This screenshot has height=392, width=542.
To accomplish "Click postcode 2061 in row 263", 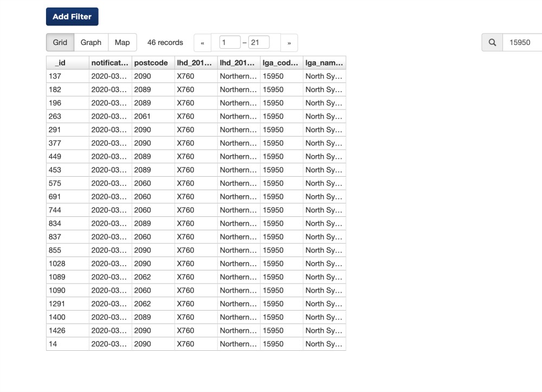I will coord(153,117).
